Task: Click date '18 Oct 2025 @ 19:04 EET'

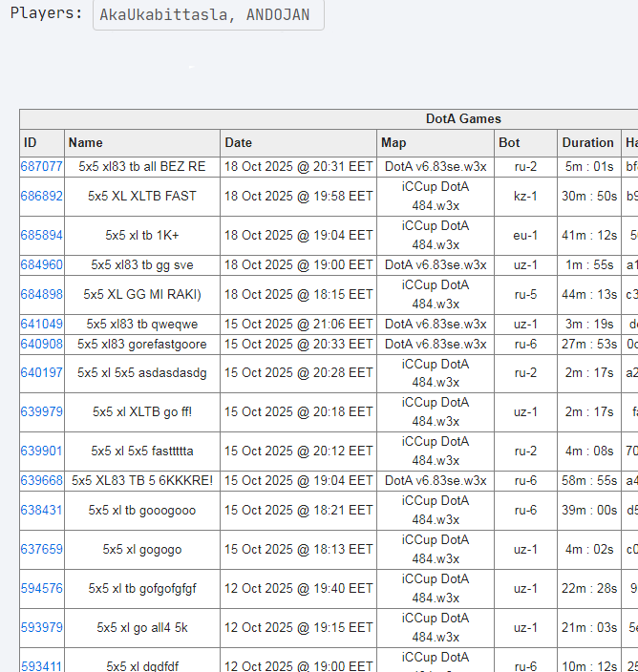Action: tap(298, 235)
